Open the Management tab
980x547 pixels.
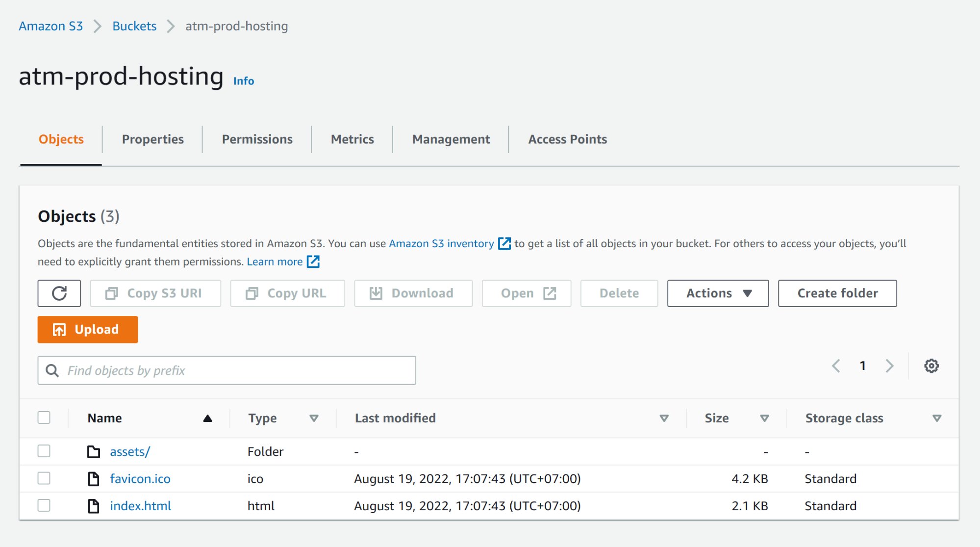(x=451, y=139)
